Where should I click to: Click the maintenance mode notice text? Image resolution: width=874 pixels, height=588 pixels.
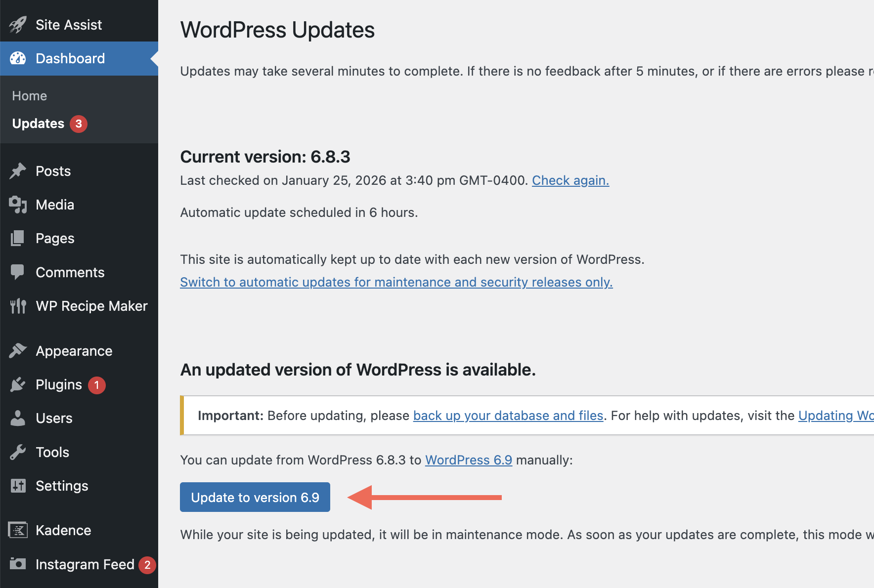coord(527,535)
